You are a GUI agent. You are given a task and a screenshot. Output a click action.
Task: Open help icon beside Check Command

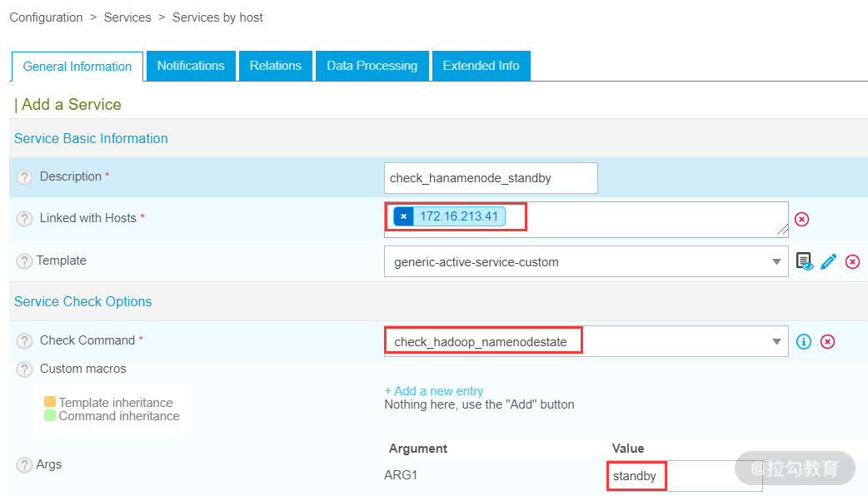click(24, 340)
